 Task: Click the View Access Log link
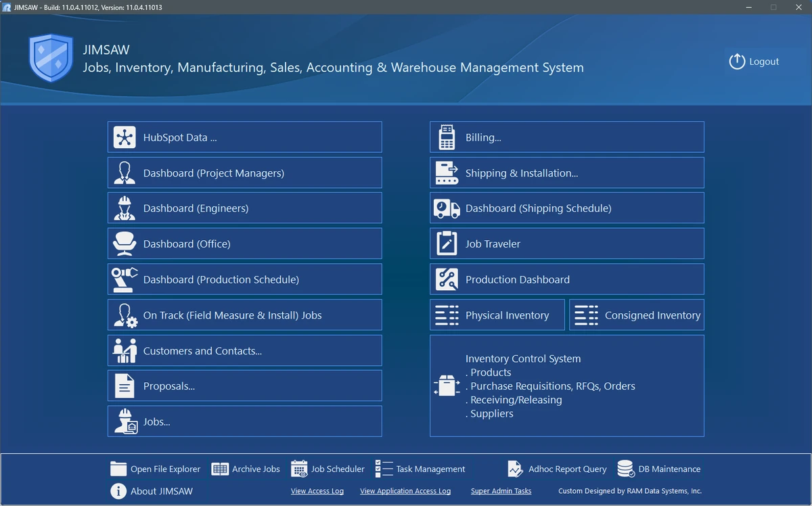coord(317,491)
